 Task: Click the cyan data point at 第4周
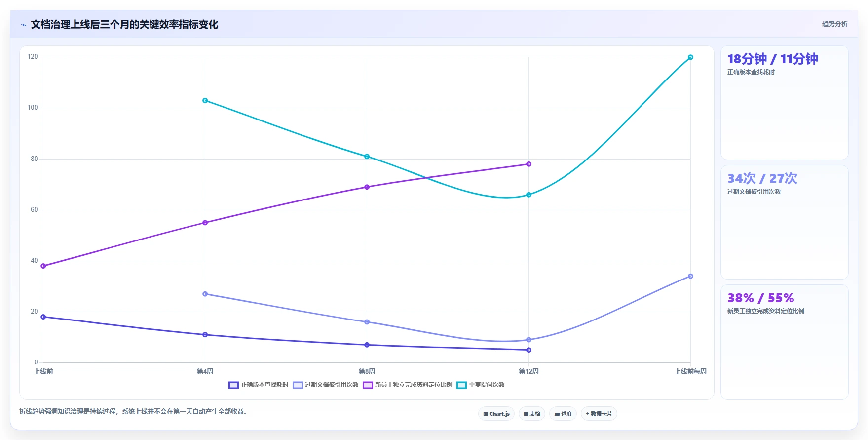205,101
